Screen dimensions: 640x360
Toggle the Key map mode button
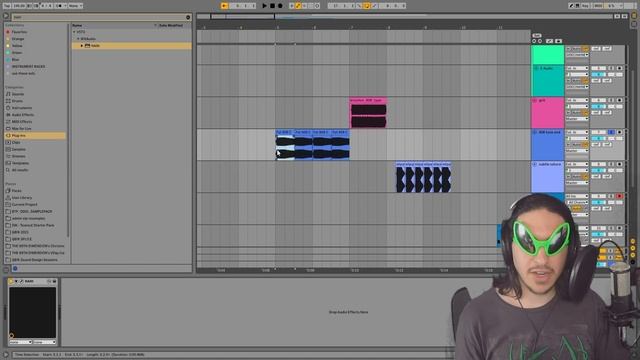pyautogui.click(x=585, y=6)
